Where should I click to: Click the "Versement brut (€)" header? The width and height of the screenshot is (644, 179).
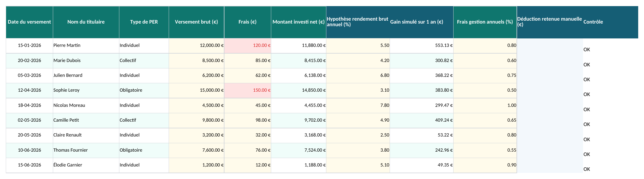[197, 22]
